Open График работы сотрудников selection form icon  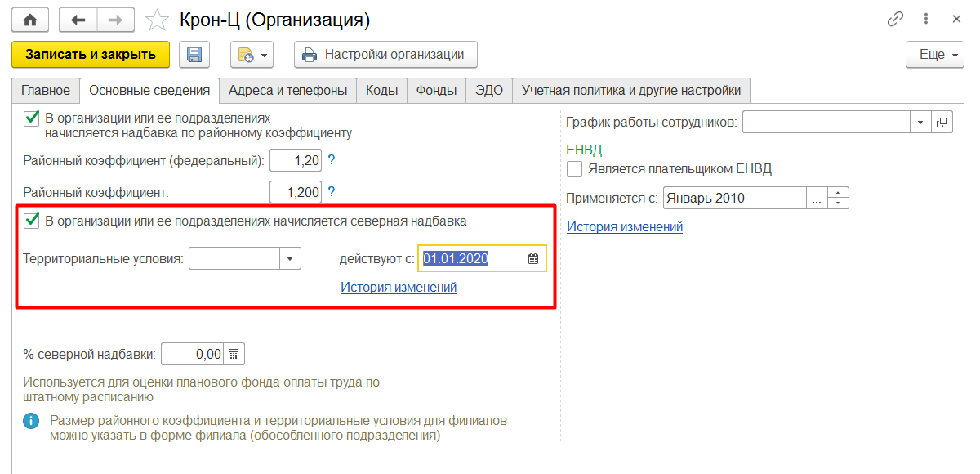pyautogui.click(x=942, y=123)
